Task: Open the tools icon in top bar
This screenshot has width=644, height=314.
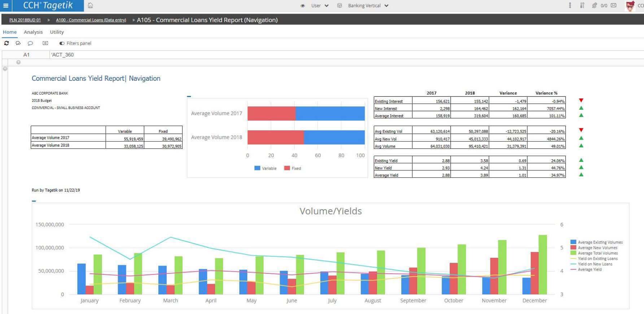Action: pyautogui.click(x=582, y=5)
